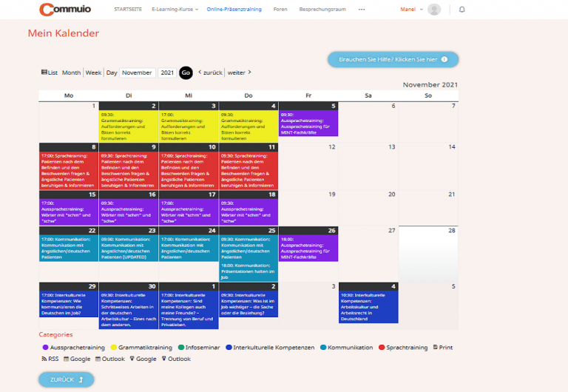The height and width of the screenshot is (392, 568).
Task: Open the Manel user dropdown
Action: click(x=411, y=10)
